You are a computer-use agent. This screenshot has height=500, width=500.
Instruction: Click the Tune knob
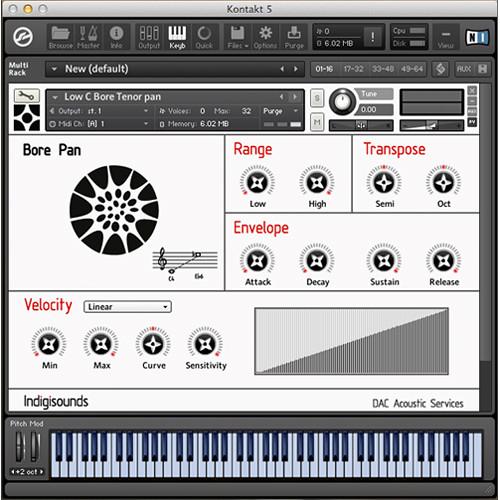(x=342, y=101)
